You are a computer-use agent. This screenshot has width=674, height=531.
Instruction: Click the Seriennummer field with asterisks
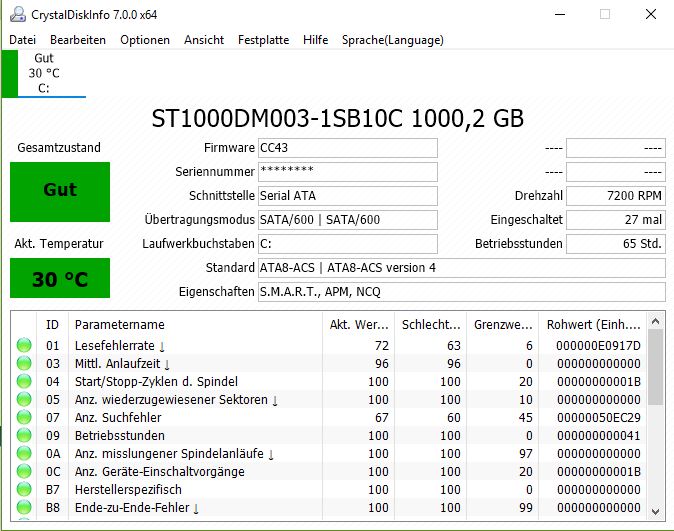pyautogui.click(x=348, y=172)
